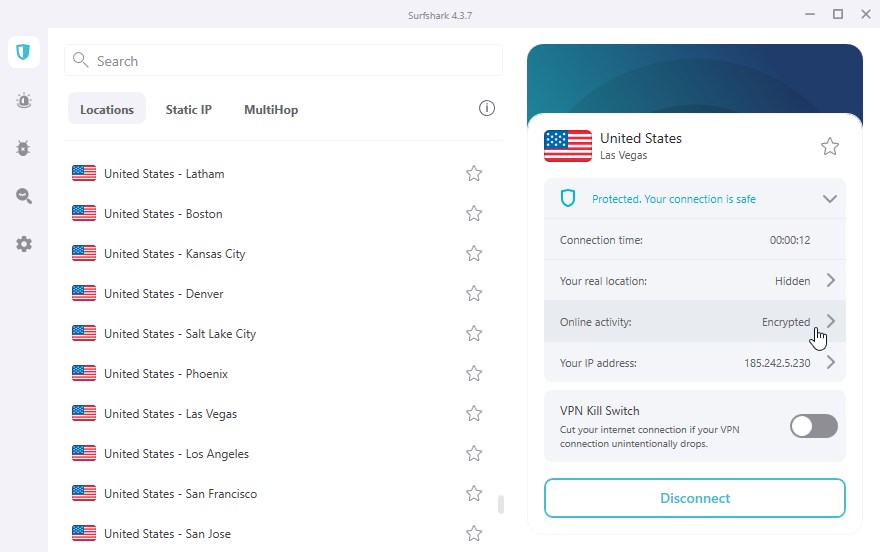Click the magnifier icon in search box
The image size is (880, 552).
(80, 60)
